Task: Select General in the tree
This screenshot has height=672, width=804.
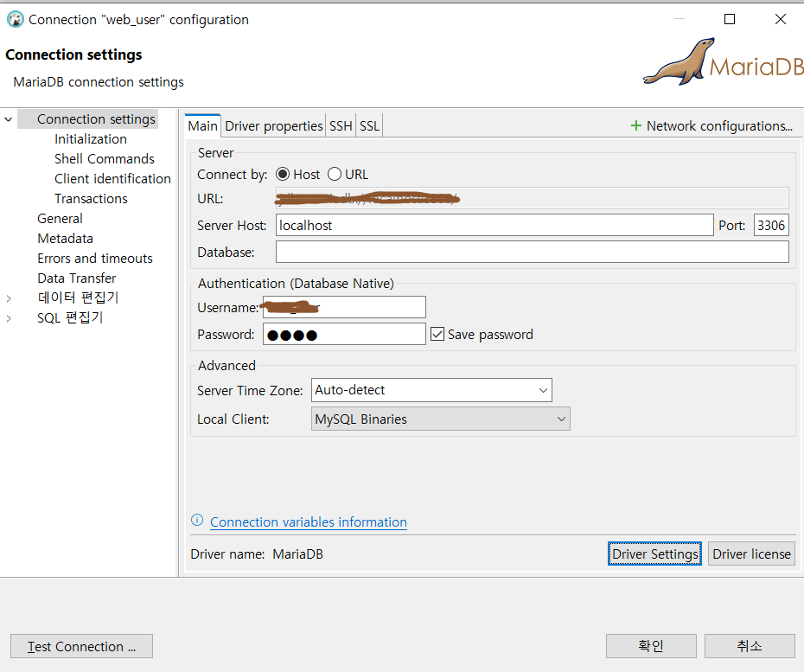Action: click(60, 219)
